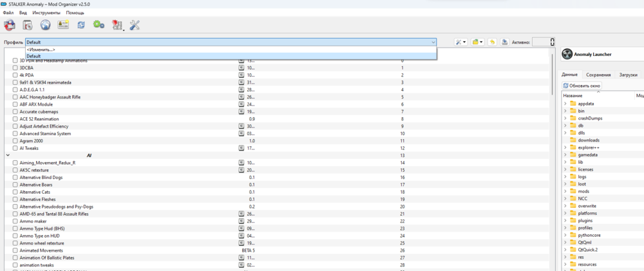Expand the crashDumps folder

565,118
